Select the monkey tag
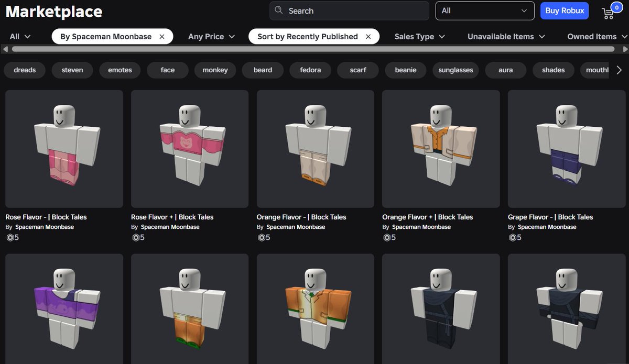The width and height of the screenshot is (629, 364). 215,70
